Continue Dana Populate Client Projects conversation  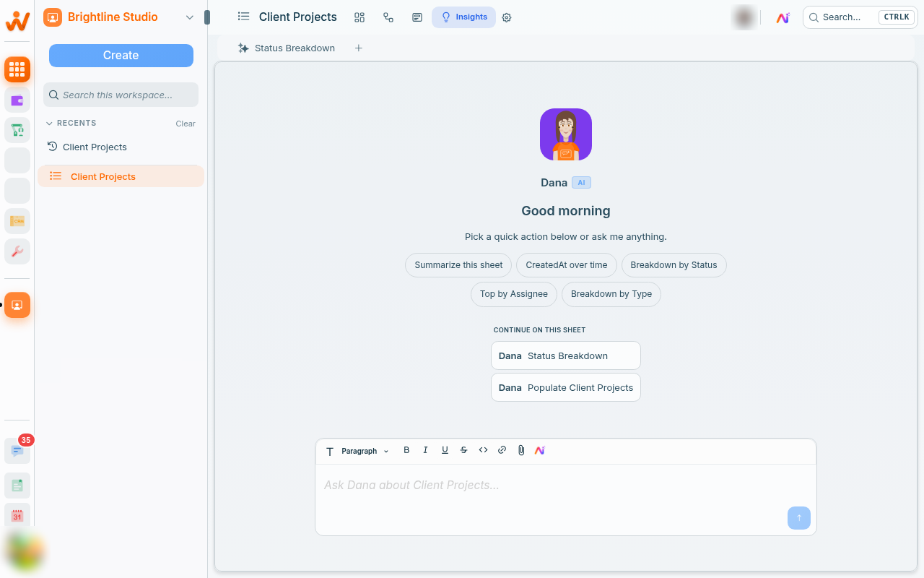[566, 387]
